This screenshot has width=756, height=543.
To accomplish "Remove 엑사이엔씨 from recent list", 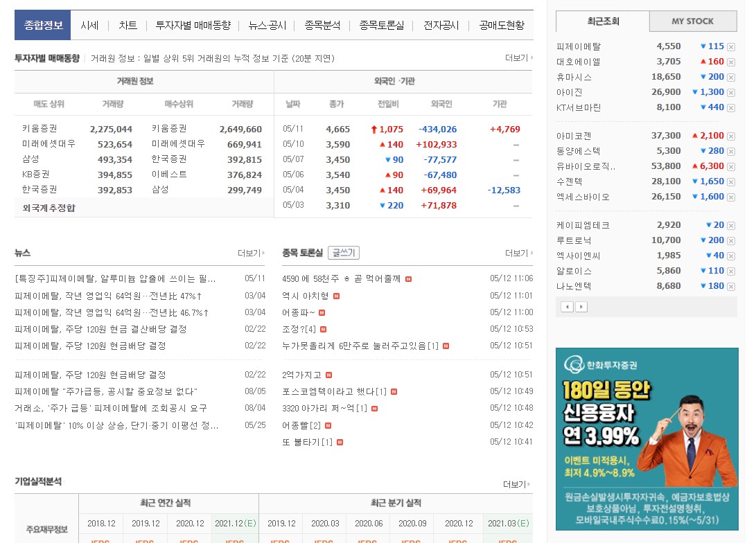I will [x=731, y=256].
